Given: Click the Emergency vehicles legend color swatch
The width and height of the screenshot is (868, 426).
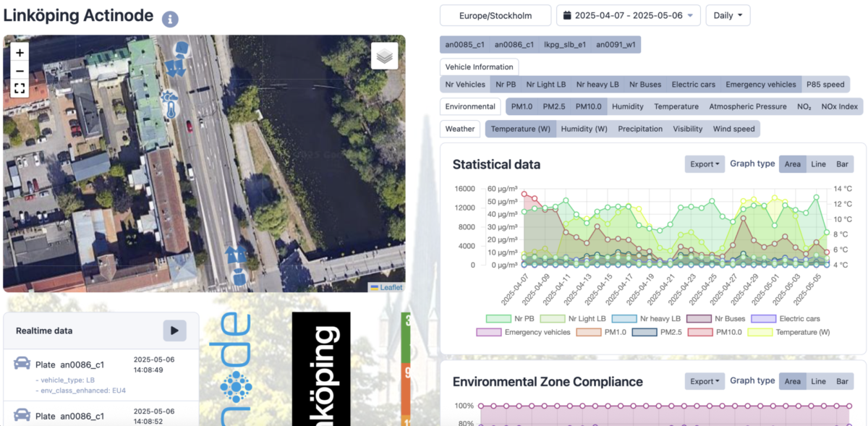Looking at the screenshot, I should (x=489, y=332).
